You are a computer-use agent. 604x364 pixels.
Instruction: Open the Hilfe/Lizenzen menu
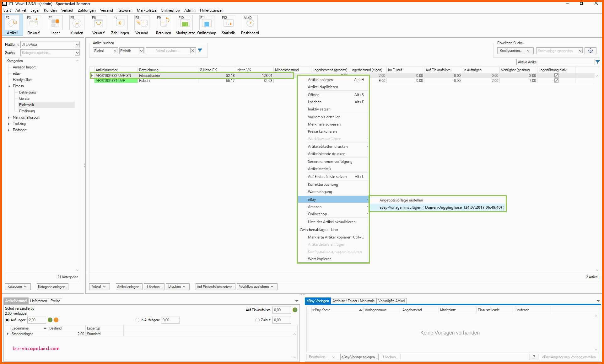212,10
